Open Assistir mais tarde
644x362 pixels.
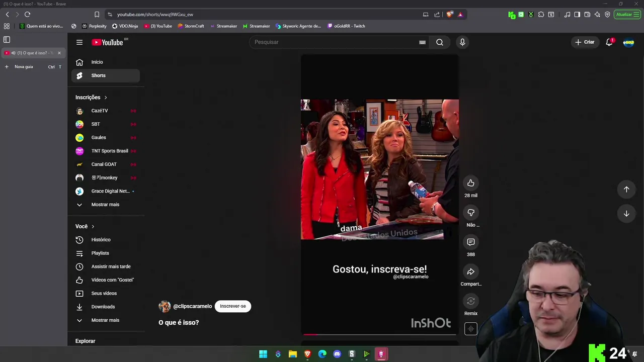[x=106, y=266]
